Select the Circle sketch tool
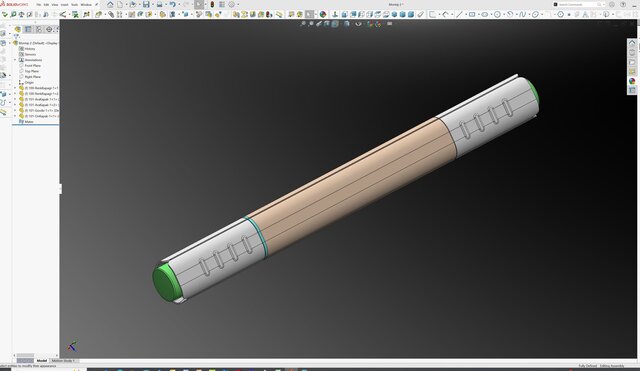The image size is (640, 371). (x=497, y=14)
